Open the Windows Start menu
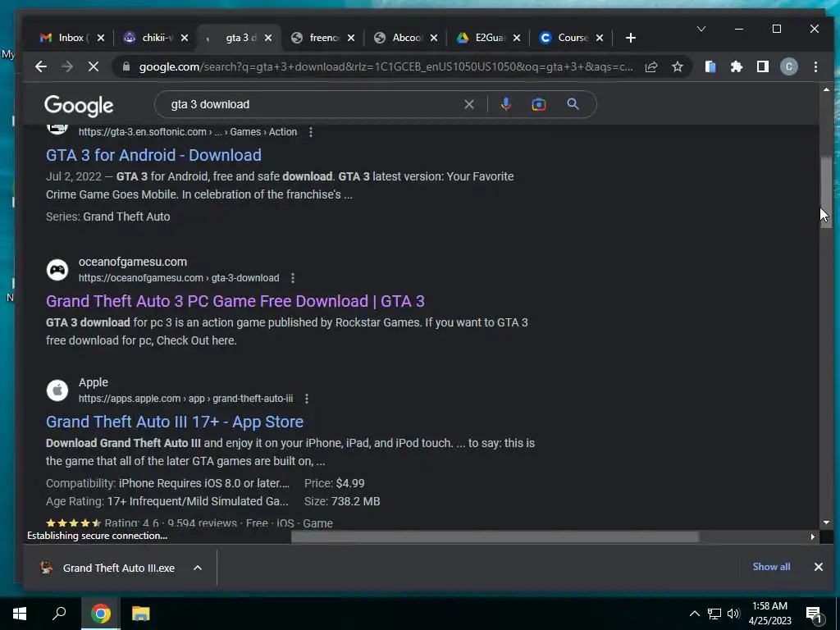 click(20, 614)
